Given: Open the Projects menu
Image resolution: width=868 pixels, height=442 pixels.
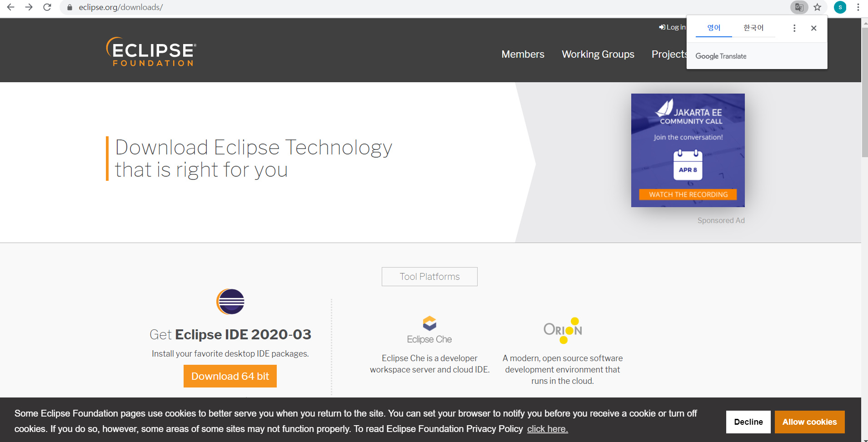Looking at the screenshot, I should point(669,54).
